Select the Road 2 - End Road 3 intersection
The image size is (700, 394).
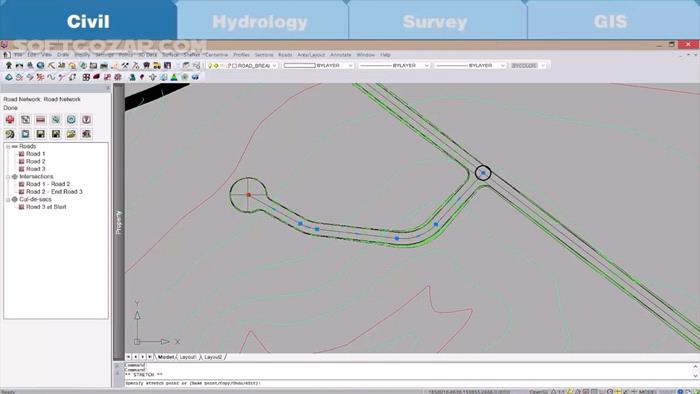point(54,192)
